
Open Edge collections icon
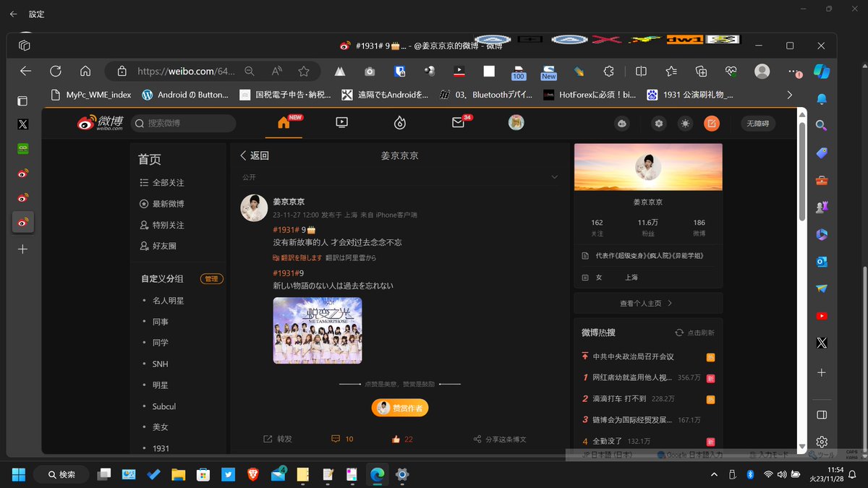point(701,71)
